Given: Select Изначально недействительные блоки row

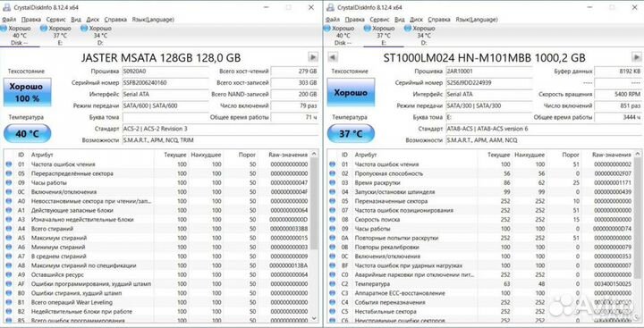Looking at the screenshot, I should tap(157, 219).
